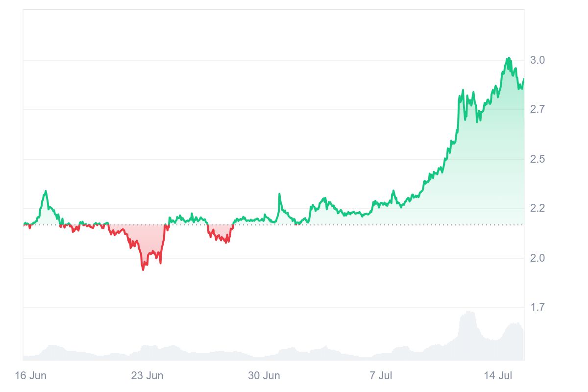The image size is (588, 392).
Task: Click the rightmost end of the price line
Action: click(x=524, y=79)
